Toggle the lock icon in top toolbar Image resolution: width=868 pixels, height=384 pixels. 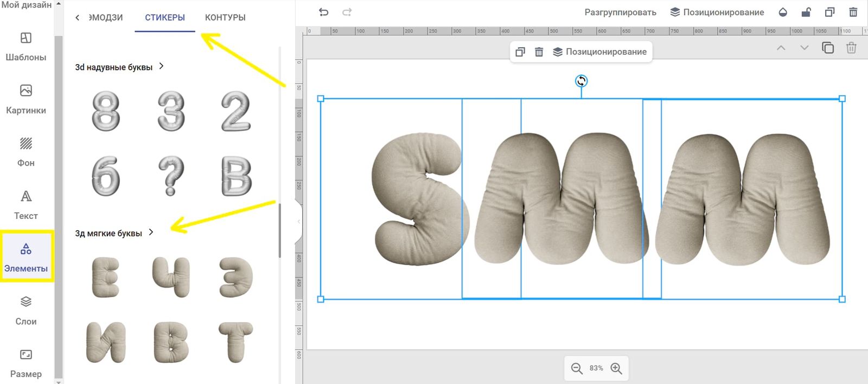[806, 12]
